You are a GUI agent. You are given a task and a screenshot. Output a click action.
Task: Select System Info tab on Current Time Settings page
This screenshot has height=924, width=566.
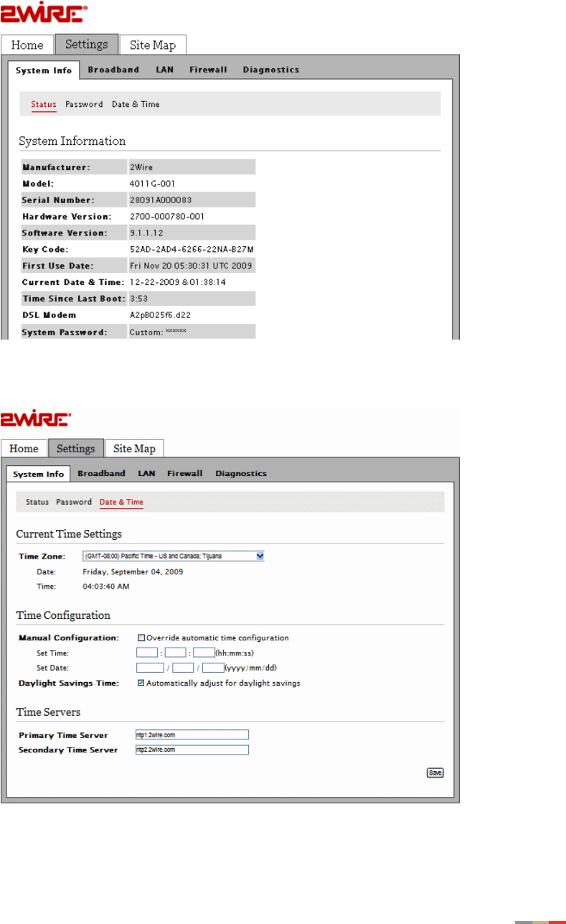38,474
